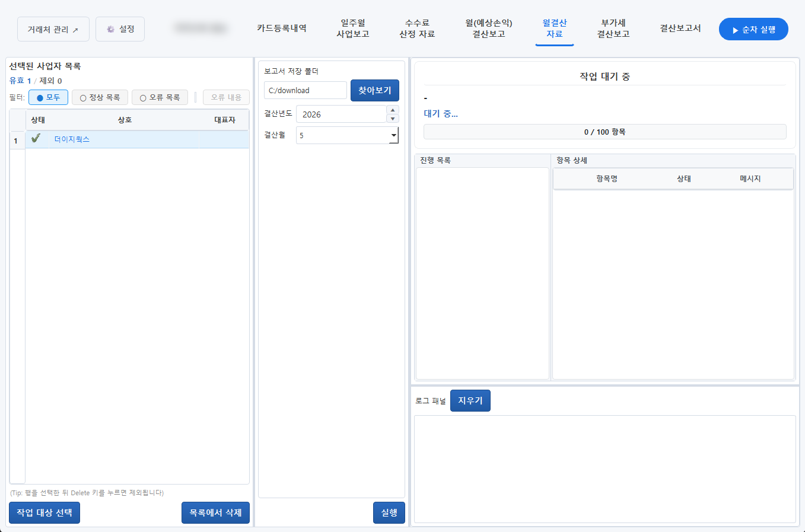Switch to the 카드등록내역 tab
Viewport: 805px width, 532px height.
[282, 28]
